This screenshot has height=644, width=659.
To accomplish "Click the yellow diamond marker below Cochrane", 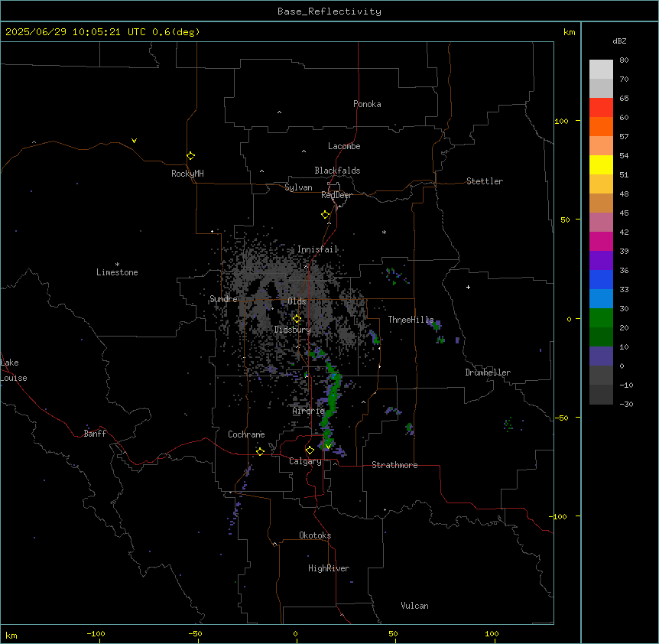I will [x=260, y=451].
